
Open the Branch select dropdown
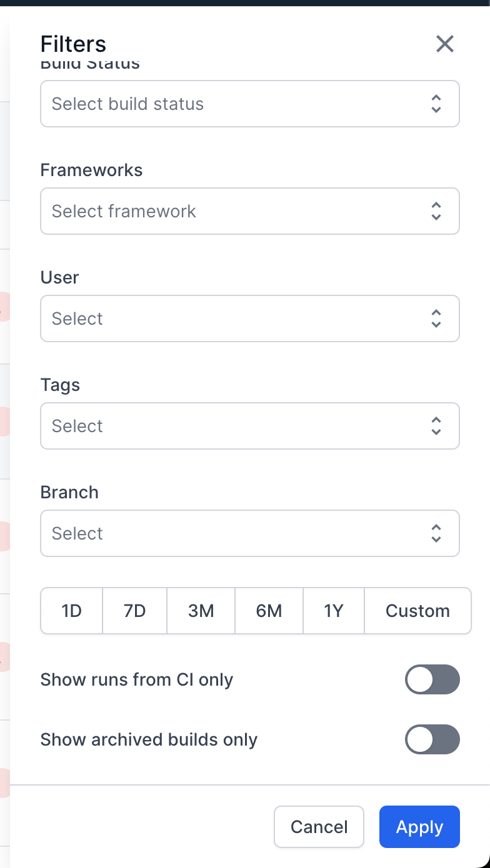coord(237,533)
